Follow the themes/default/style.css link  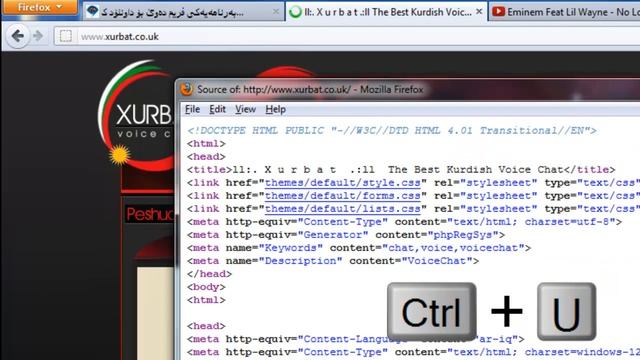[342, 183]
